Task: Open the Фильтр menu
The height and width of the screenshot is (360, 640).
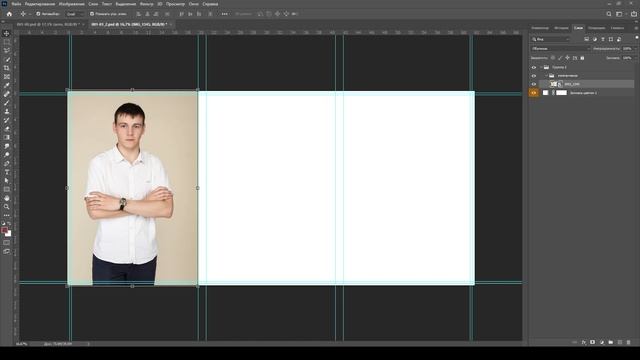Action: coord(147,4)
